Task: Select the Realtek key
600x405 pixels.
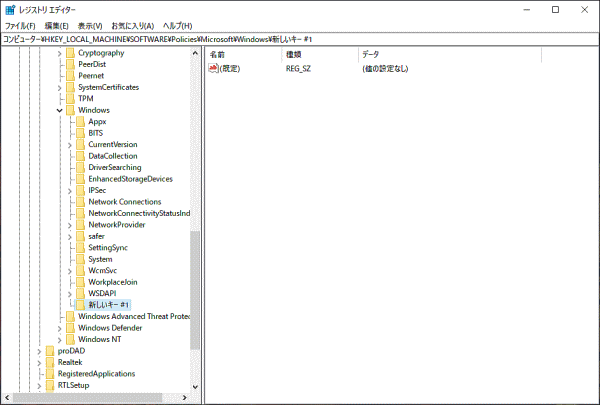Action: pyautogui.click(x=70, y=363)
